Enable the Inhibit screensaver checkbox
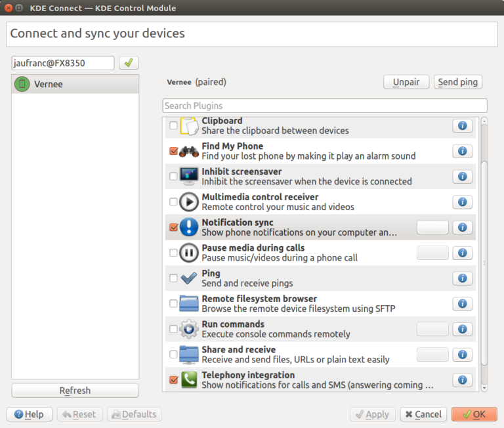Viewport: 504px width, 428px height. [173, 176]
